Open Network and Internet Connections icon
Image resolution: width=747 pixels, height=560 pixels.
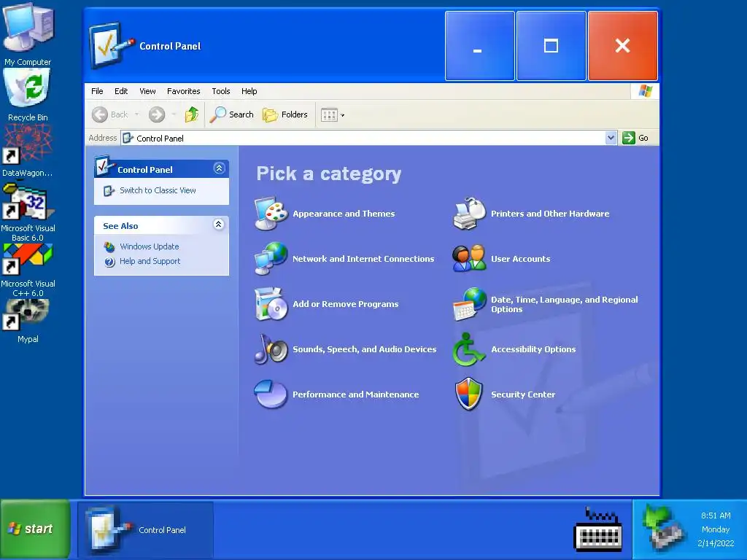(271, 259)
